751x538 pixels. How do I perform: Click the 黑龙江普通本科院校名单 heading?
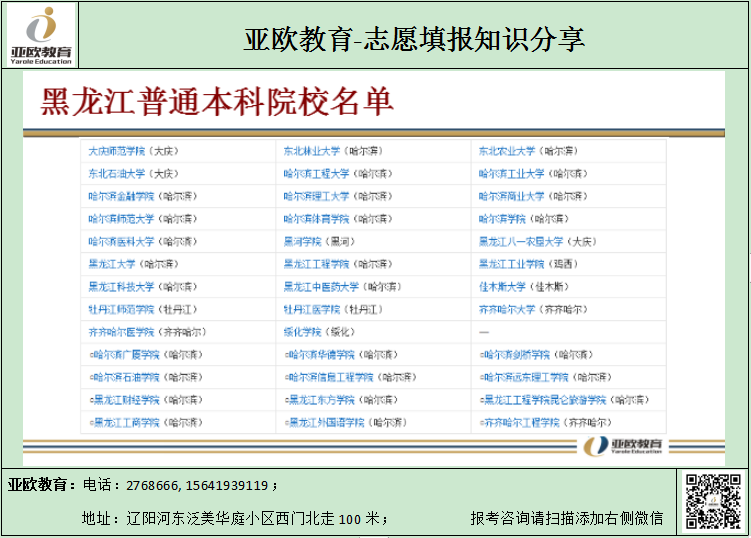pyautogui.click(x=217, y=101)
